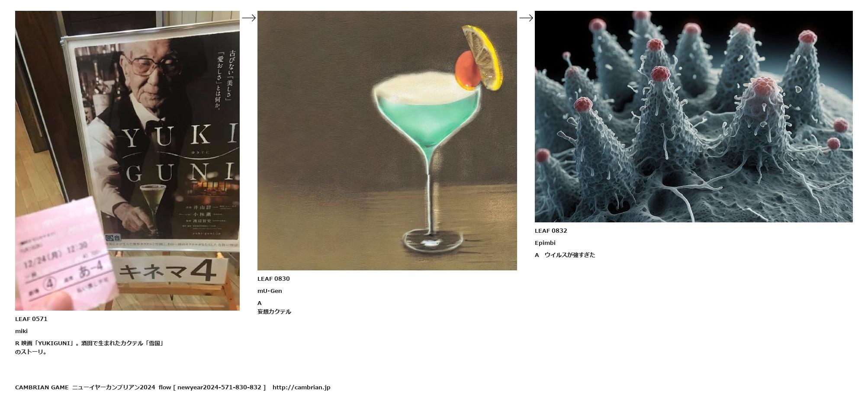Open the green cocktail painting image
The height and width of the screenshot is (398, 868).
click(387, 141)
